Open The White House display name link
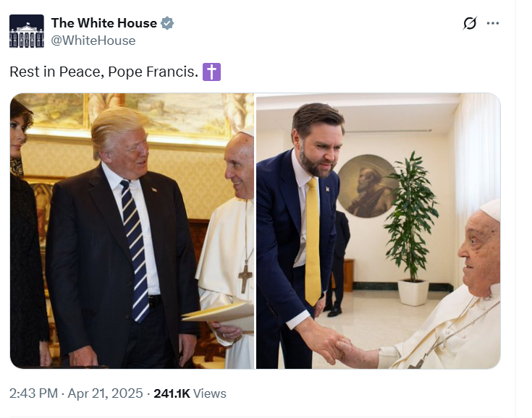This screenshot has height=418, width=532. (x=104, y=23)
